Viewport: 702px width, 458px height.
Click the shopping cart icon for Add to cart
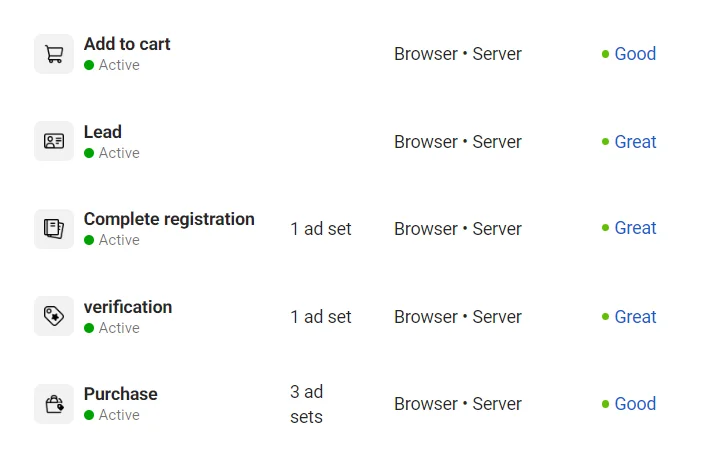(x=54, y=54)
